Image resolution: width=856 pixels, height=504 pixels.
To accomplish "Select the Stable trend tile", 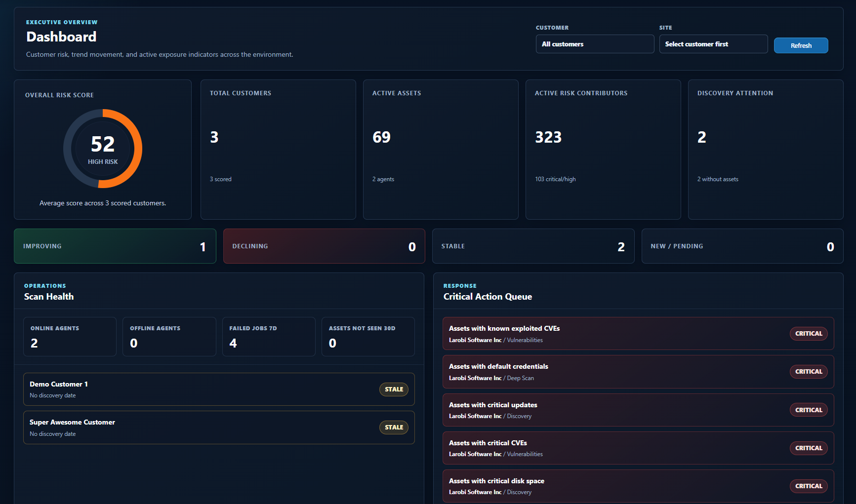I will coord(533,246).
